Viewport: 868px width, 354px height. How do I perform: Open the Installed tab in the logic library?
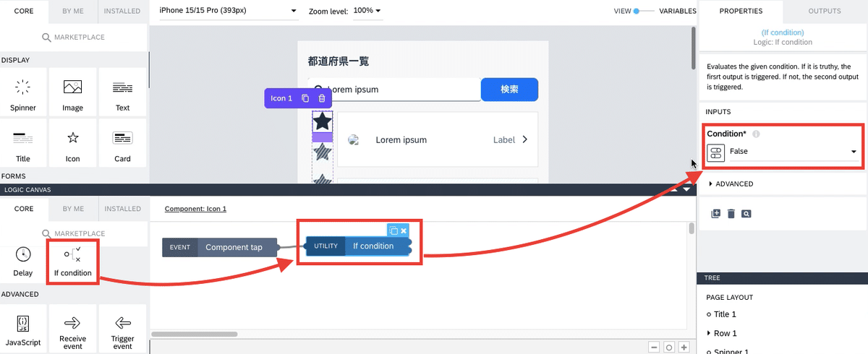(122, 209)
